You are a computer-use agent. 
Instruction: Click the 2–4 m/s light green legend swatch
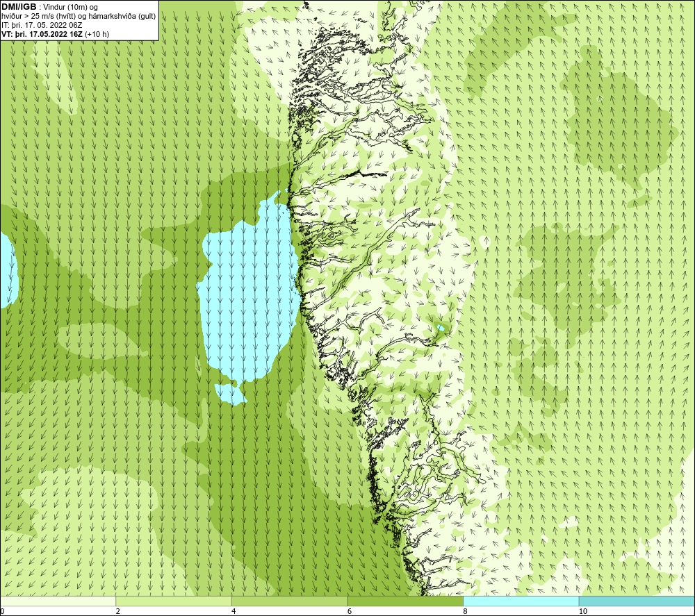[174, 601]
